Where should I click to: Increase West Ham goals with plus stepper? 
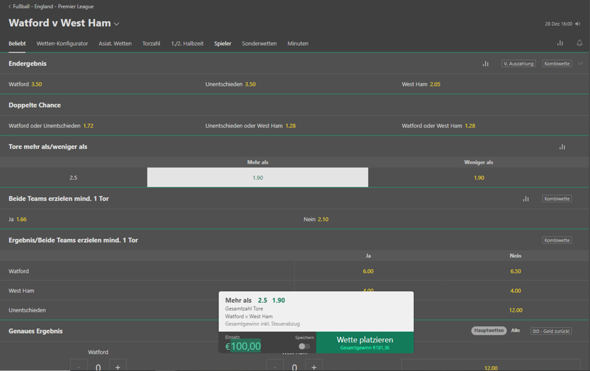(314, 366)
